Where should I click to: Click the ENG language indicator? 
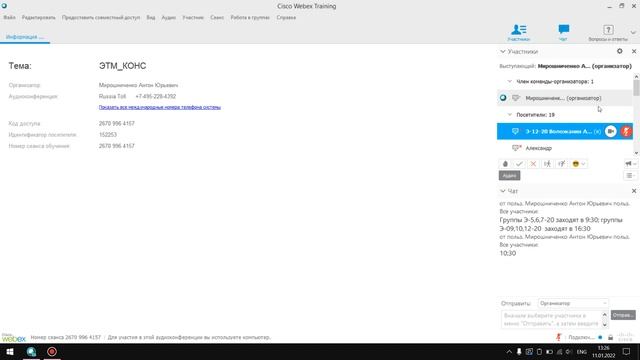tap(582, 352)
